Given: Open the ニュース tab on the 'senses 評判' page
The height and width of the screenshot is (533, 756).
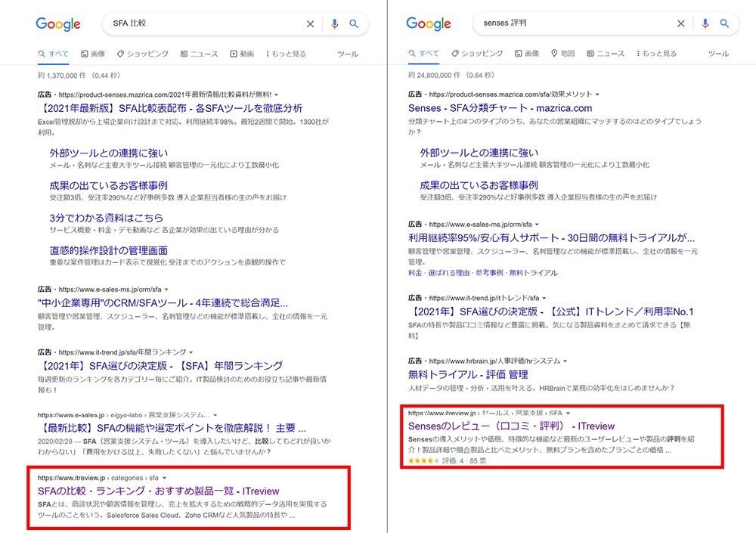Looking at the screenshot, I should tap(606, 54).
